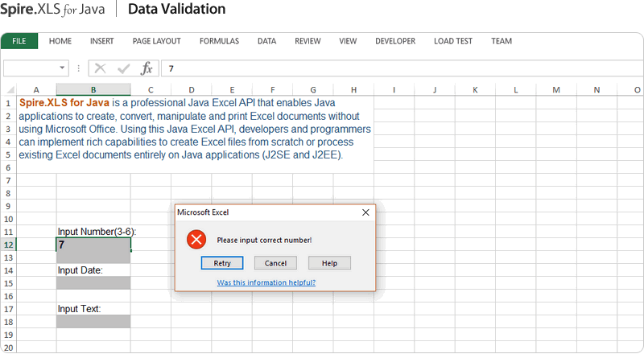Close the Microsoft Excel error dialog

click(x=365, y=212)
